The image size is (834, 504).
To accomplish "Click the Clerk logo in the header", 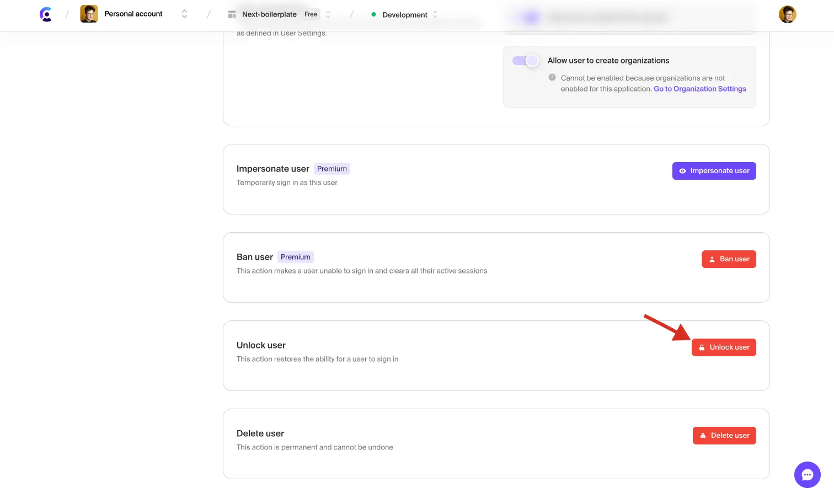I will pyautogui.click(x=46, y=14).
